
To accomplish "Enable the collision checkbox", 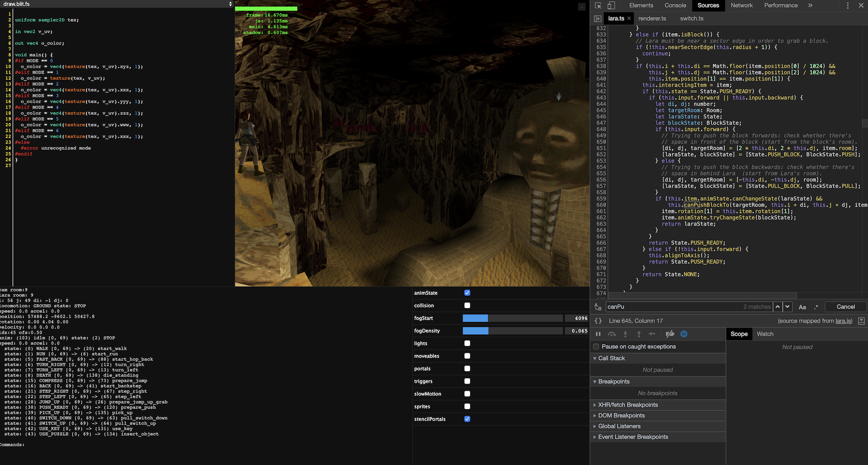I will [467, 305].
